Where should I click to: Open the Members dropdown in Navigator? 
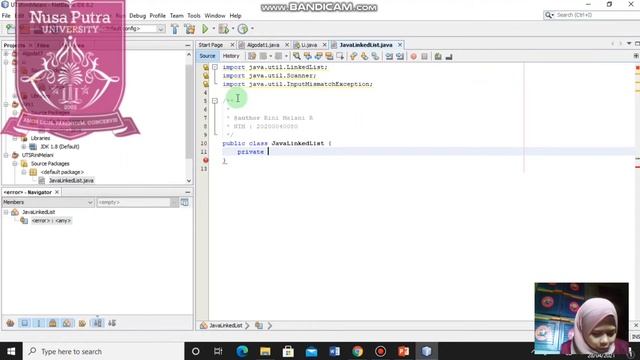pos(48,202)
